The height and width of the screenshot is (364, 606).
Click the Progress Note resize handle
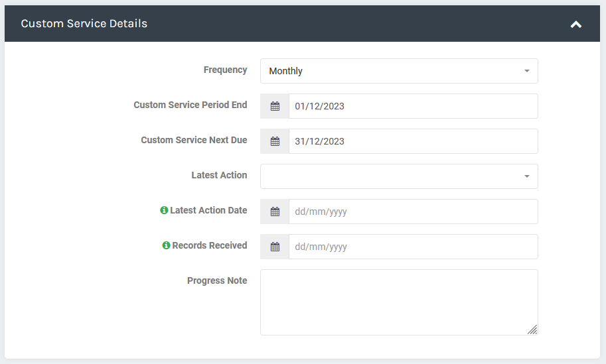click(532, 330)
